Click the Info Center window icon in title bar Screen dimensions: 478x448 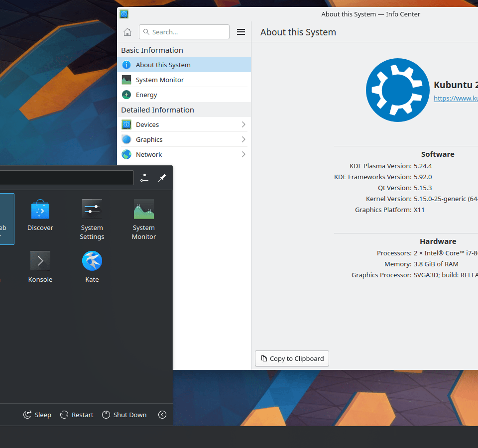(x=124, y=14)
